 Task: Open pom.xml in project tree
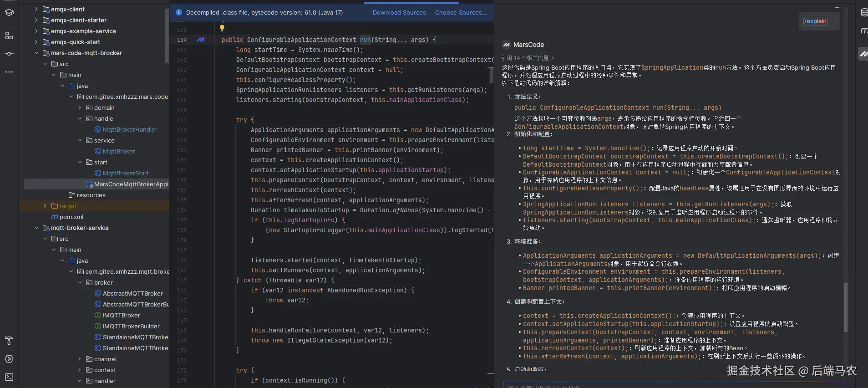pyautogui.click(x=67, y=217)
